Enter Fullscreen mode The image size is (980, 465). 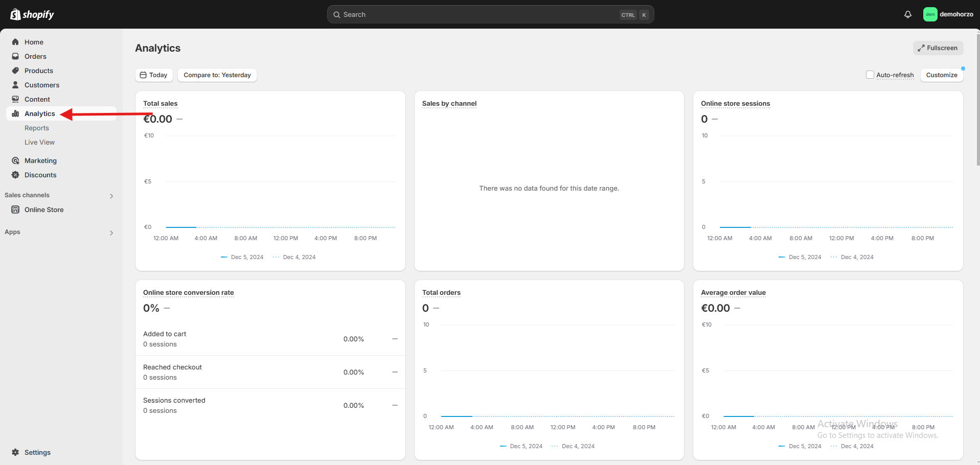[x=938, y=48]
